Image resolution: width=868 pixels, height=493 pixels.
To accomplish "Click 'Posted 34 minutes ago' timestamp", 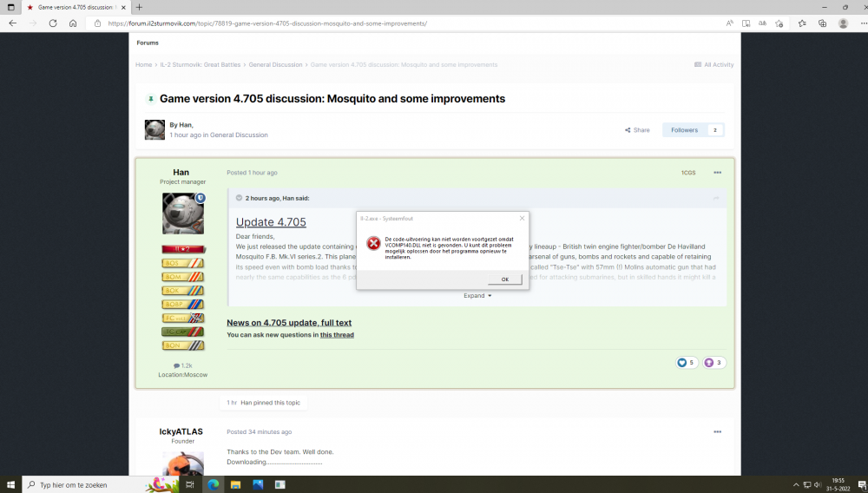I will (x=259, y=432).
